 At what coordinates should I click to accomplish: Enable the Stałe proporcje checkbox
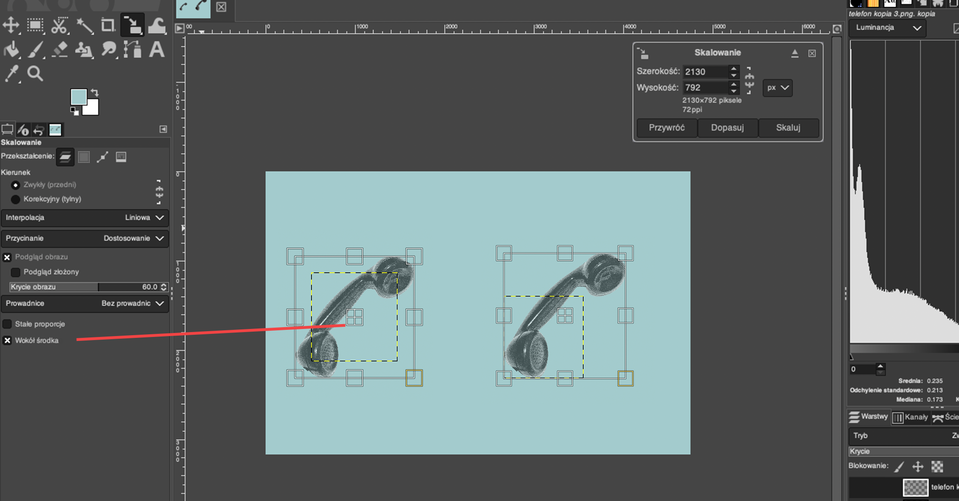coord(7,324)
